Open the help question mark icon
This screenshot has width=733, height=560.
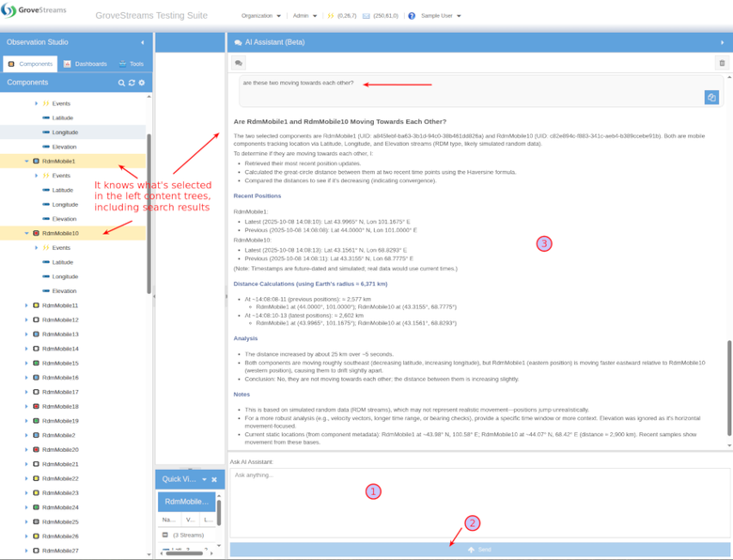tap(412, 16)
